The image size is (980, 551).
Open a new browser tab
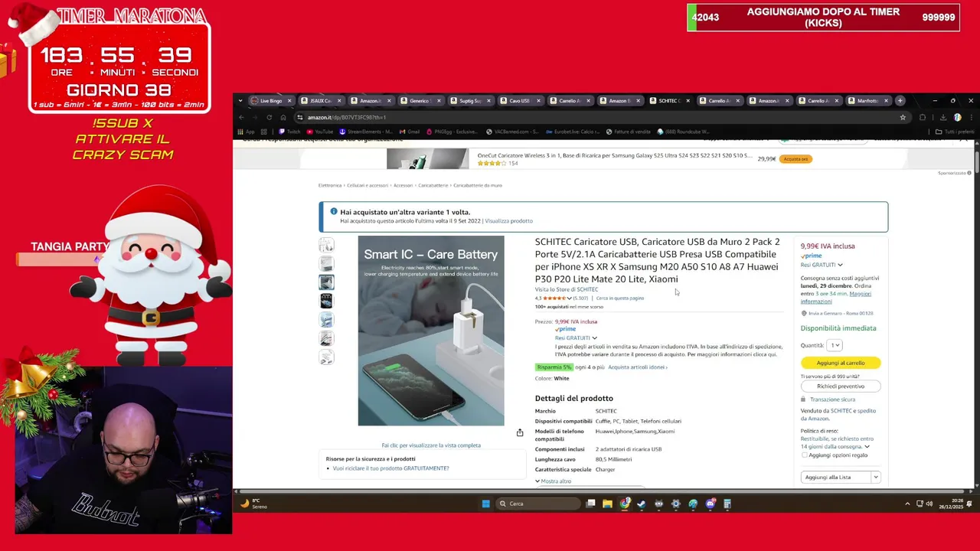[x=901, y=100]
